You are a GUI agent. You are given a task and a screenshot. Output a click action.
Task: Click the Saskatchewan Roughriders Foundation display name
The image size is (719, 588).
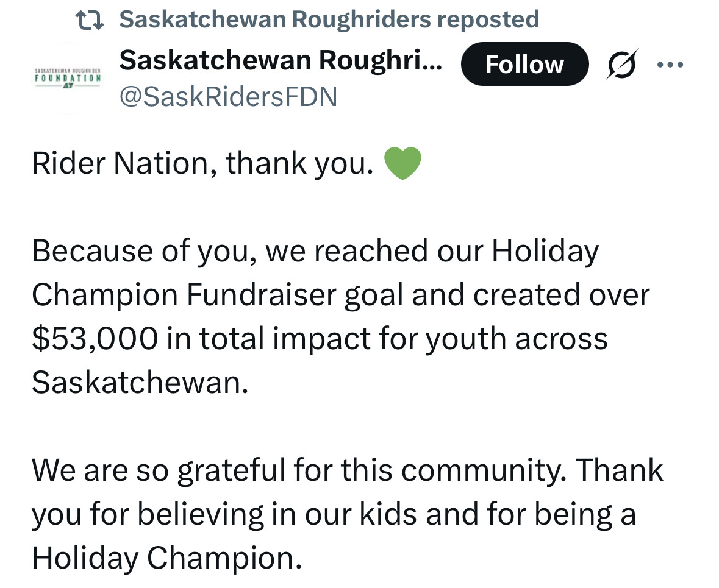(281, 61)
